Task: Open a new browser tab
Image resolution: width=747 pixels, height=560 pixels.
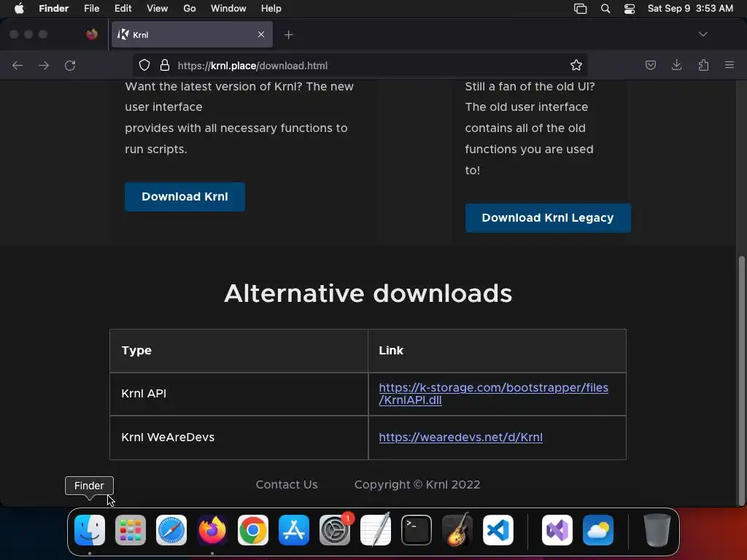Action: click(288, 35)
